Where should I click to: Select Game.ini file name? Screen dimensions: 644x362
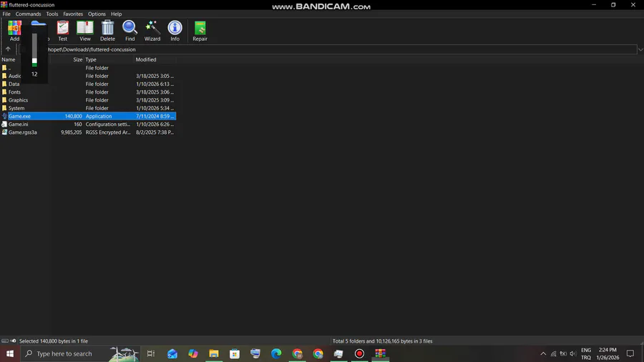pyautogui.click(x=19, y=124)
